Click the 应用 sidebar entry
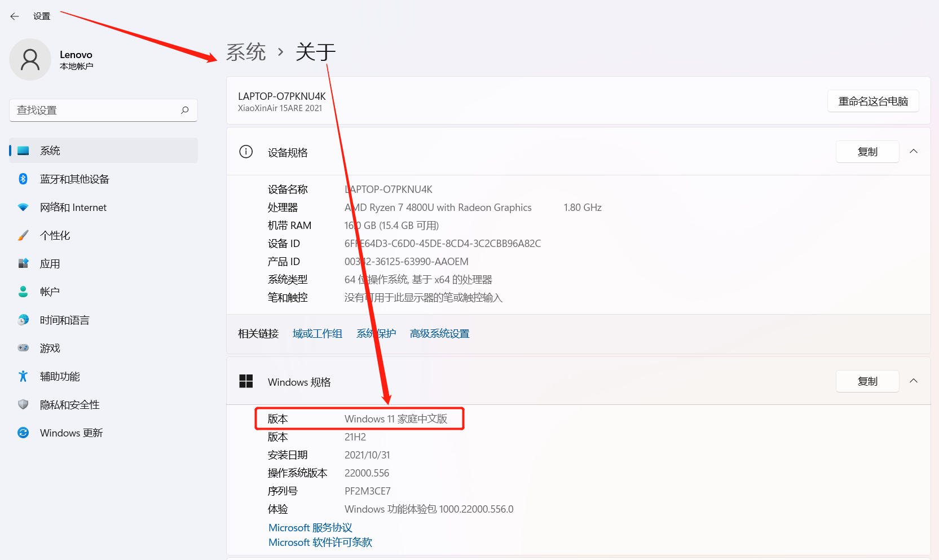Image resolution: width=939 pixels, height=560 pixels. (103, 263)
